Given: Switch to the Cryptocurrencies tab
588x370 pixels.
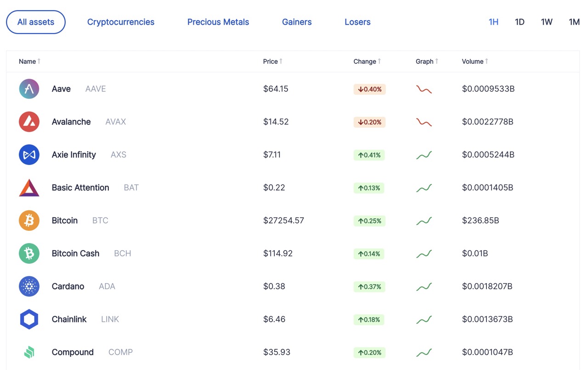Looking at the screenshot, I should click(x=121, y=22).
